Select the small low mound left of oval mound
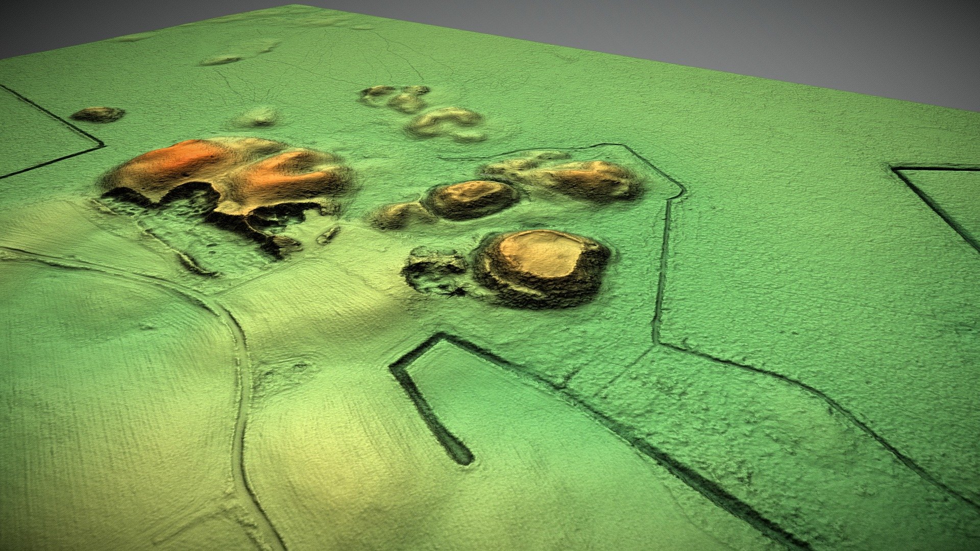The image size is (980, 551). pyautogui.click(x=396, y=215)
